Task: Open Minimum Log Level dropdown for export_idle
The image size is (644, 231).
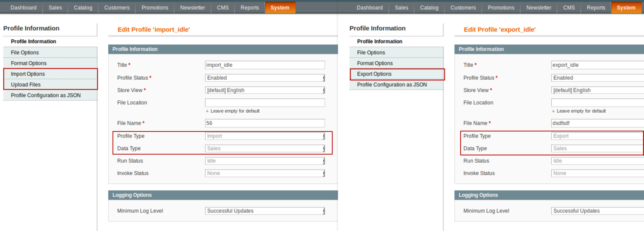Action: click(597, 211)
